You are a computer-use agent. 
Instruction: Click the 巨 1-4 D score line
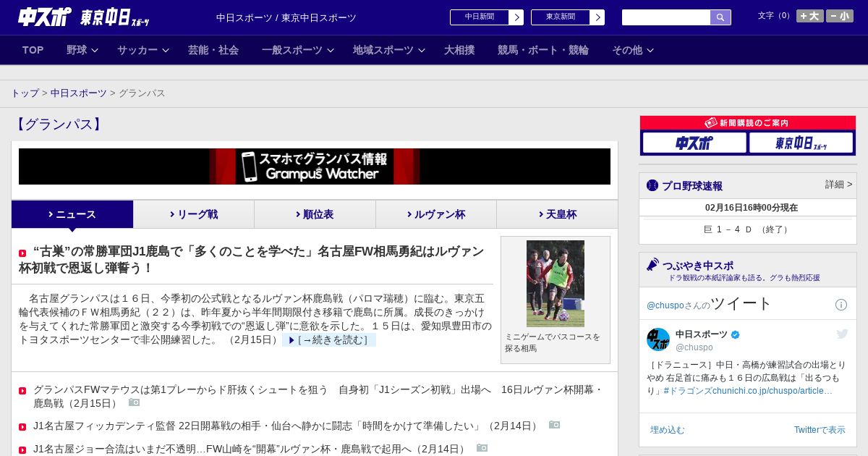[747, 229]
